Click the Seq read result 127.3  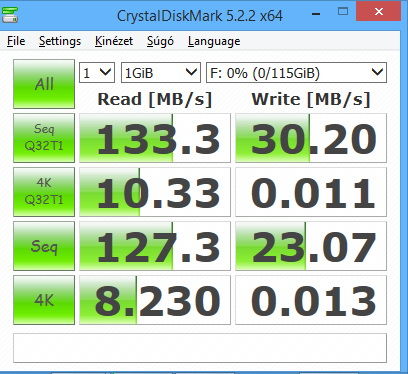tap(155, 246)
